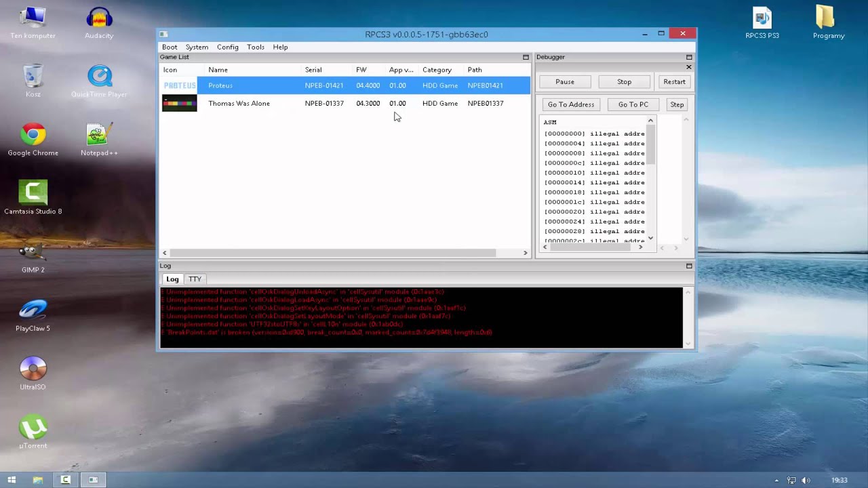868x488 pixels.
Task: Select ASM line [00000020] illegal address
Action: 595,211
